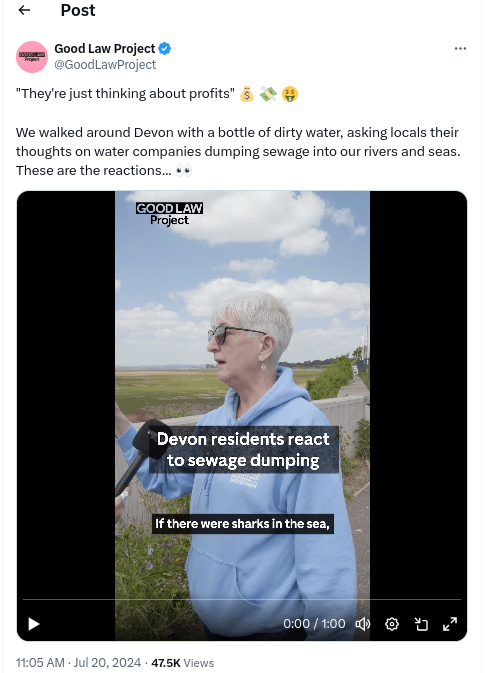This screenshot has width=491, height=673.
Task: Click the 'Devon residents react' video title overlay
Action: click(x=243, y=449)
